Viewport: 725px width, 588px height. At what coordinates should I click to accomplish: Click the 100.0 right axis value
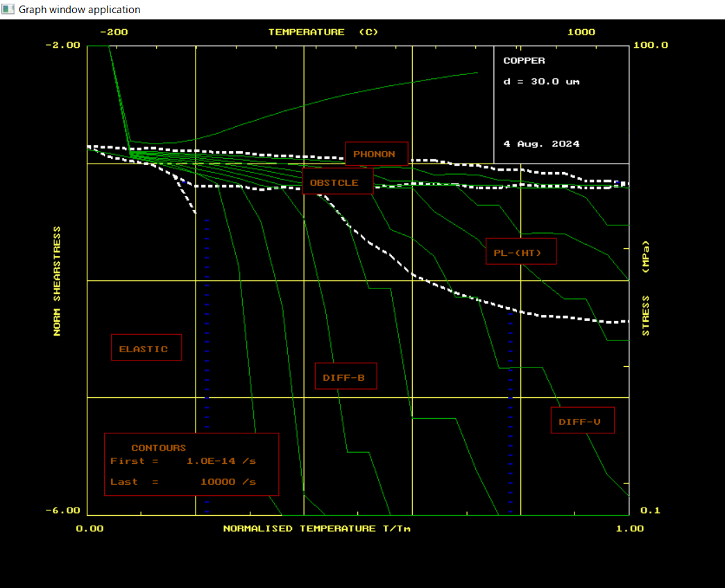pos(651,45)
